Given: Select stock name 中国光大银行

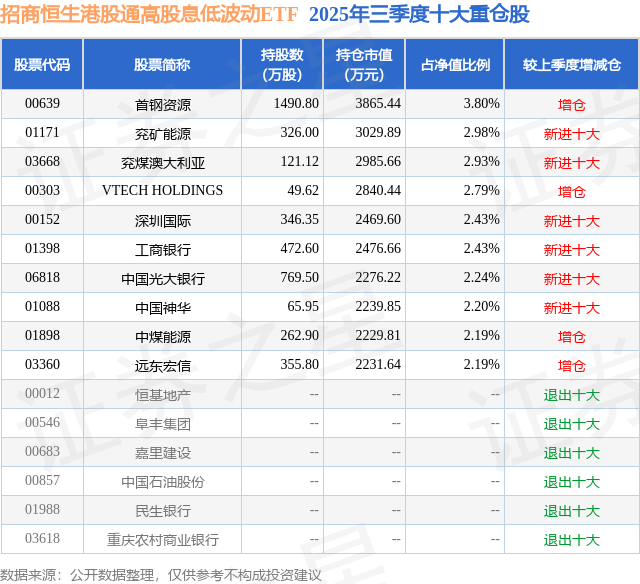Looking at the screenshot, I should pos(162,279).
